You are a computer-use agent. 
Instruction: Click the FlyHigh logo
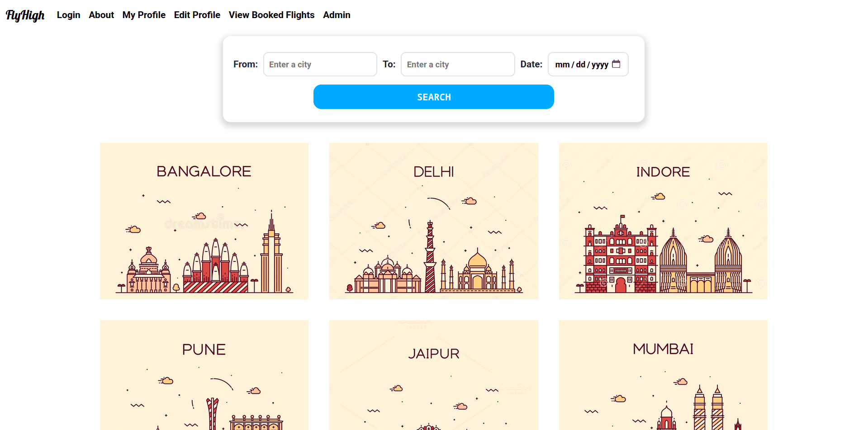point(25,15)
